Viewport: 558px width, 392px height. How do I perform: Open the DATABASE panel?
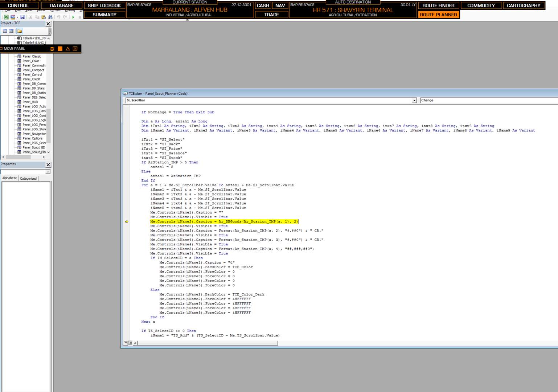(x=61, y=5)
